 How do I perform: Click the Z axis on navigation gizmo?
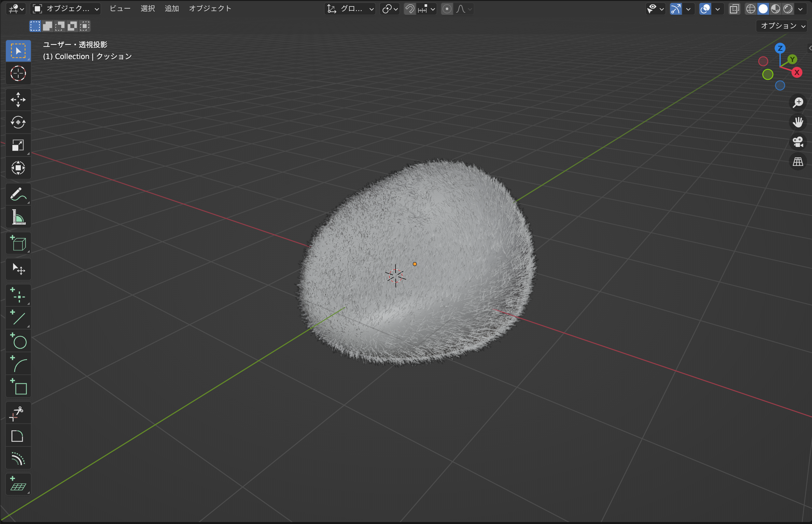(x=780, y=48)
